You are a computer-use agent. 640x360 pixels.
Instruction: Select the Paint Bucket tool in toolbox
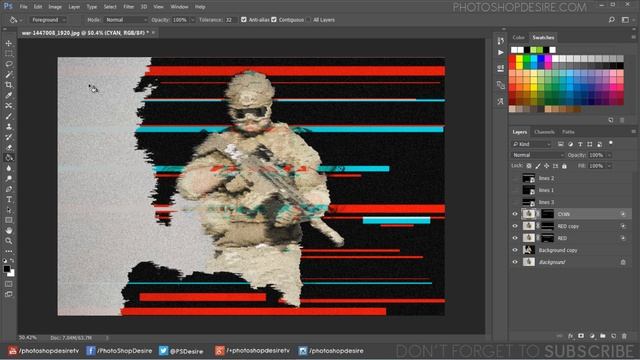[9, 158]
